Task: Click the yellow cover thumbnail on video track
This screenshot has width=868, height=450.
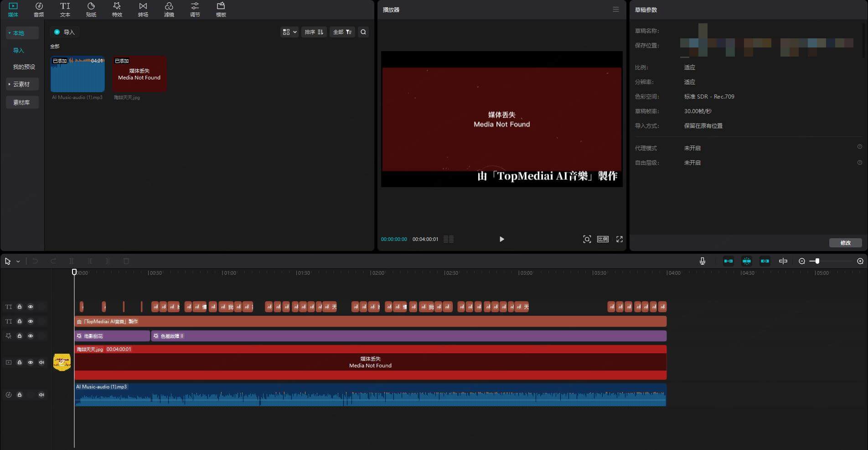Action: click(x=62, y=362)
